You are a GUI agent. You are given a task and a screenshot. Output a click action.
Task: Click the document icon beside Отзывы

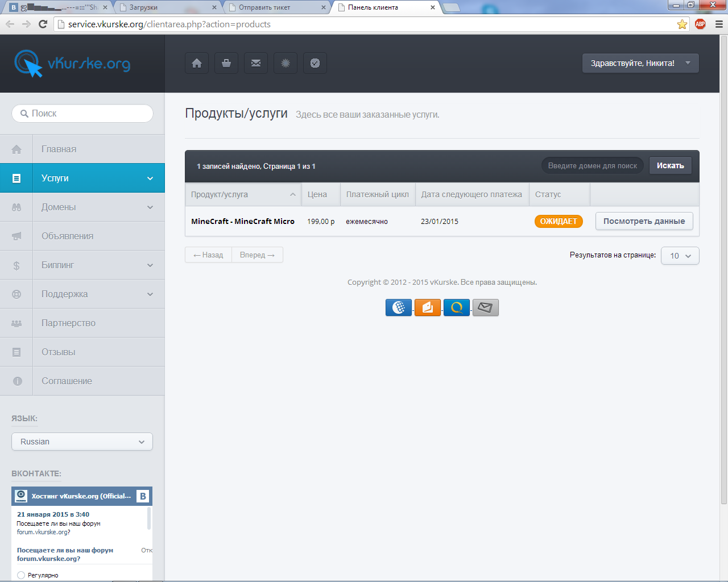16,352
